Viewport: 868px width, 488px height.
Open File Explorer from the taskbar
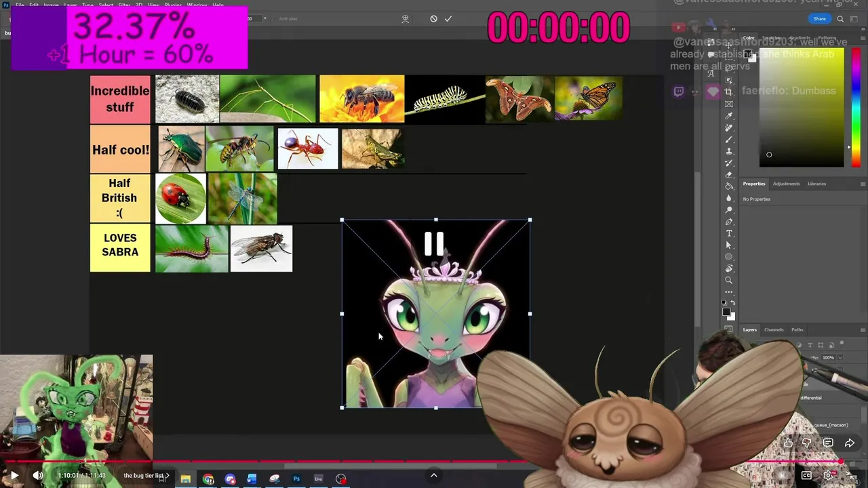[x=185, y=479]
